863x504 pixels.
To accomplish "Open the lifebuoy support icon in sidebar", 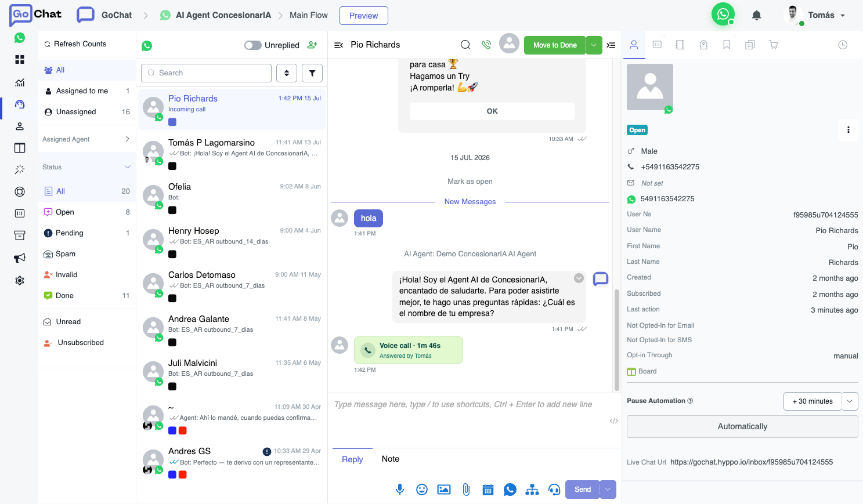I will [20, 191].
